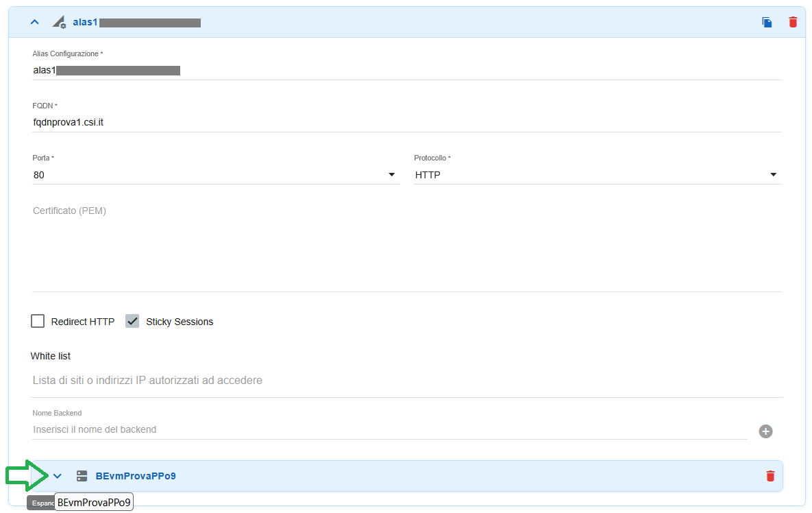The height and width of the screenshot is (513, 812).
Task: Enable the Redirect HTTP checkbox
Action: (x=38, y=321)
